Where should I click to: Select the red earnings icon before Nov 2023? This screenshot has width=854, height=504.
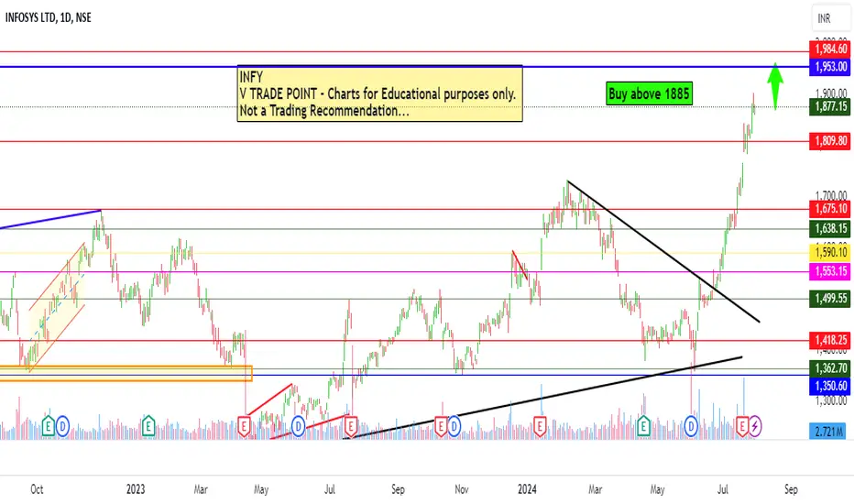click(440, 426)
